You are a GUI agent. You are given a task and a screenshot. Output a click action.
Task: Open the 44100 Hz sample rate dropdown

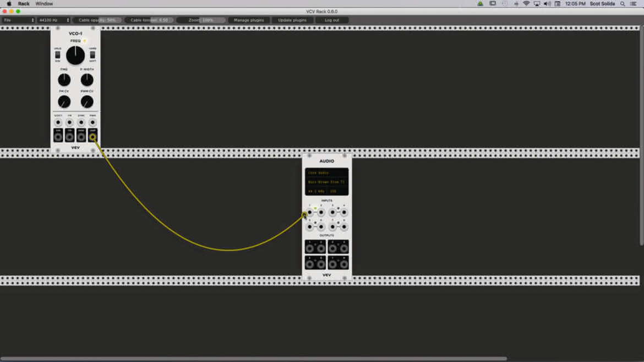(54, 20)
